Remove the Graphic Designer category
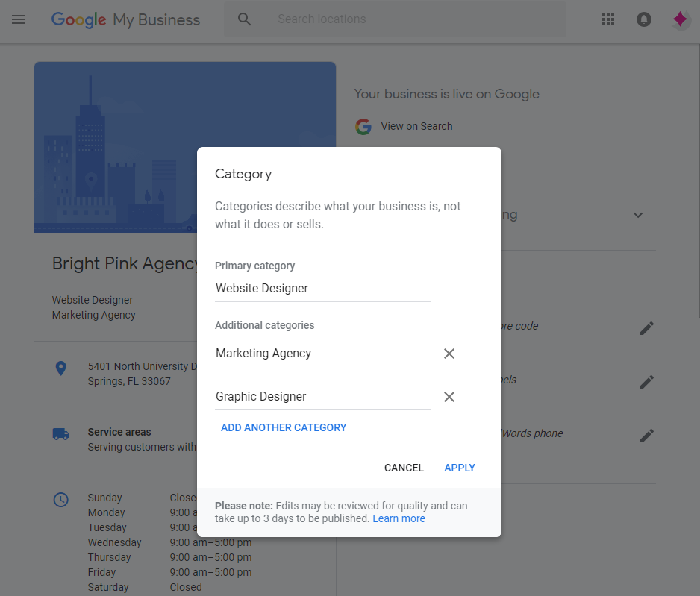The width and height of the screenshot is (700, 596). click(449, 397)
